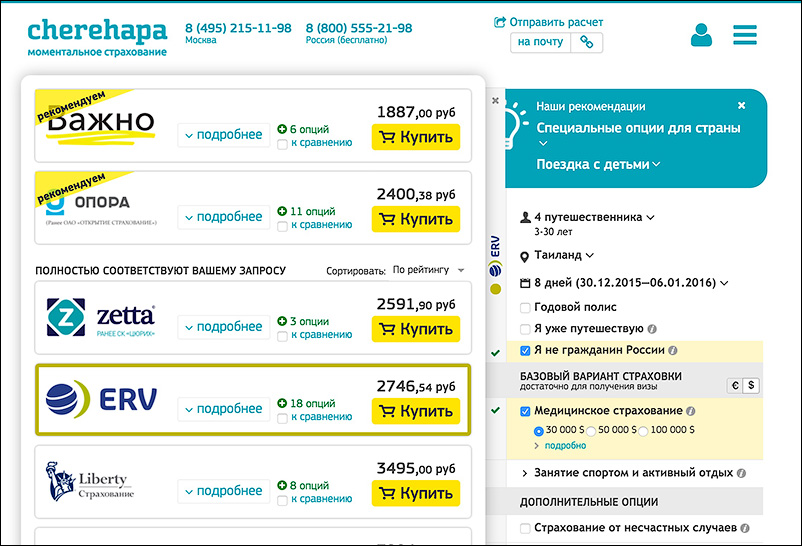This screenshot has height=546, width=802.
Task: Click the info icon next to Медицинское страхование
Action: [x=690, y=411]
